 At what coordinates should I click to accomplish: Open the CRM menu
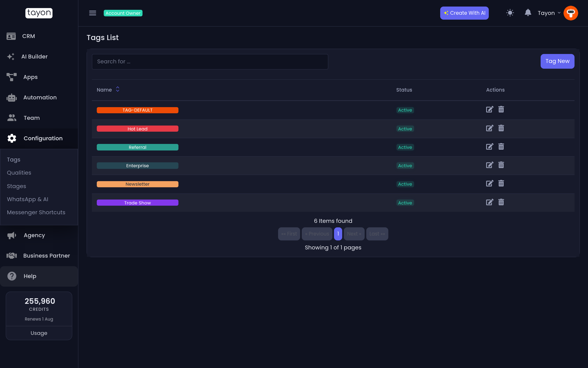(39, 36)
